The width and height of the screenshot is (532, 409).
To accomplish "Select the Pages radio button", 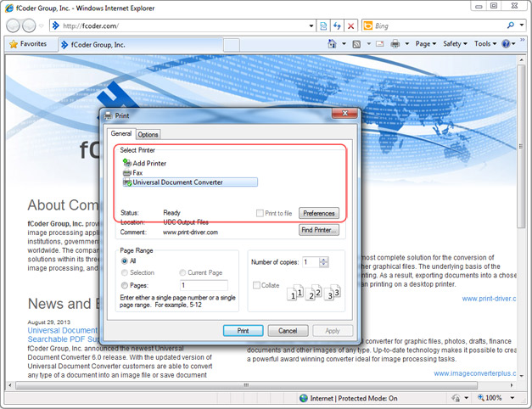I will (x=125, y=285).
